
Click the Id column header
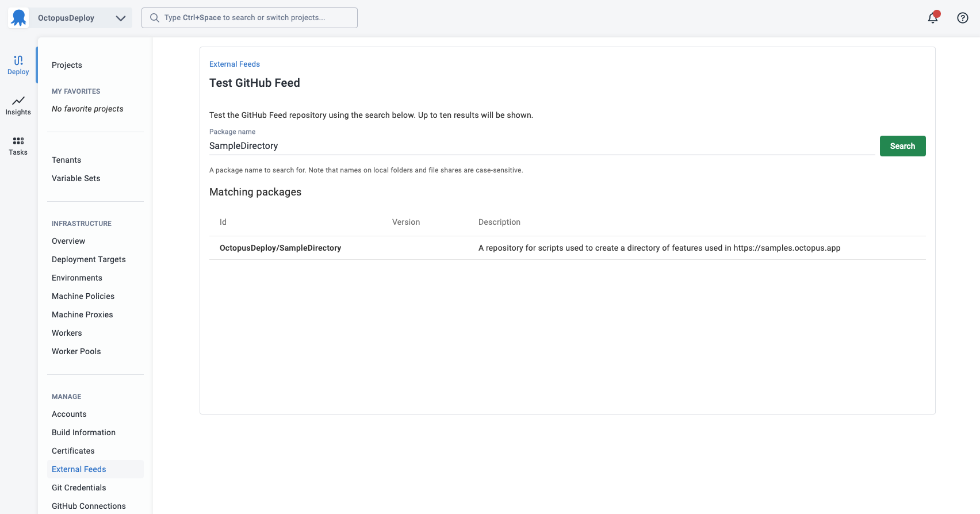pyautogui.click(x=223, y=222)
